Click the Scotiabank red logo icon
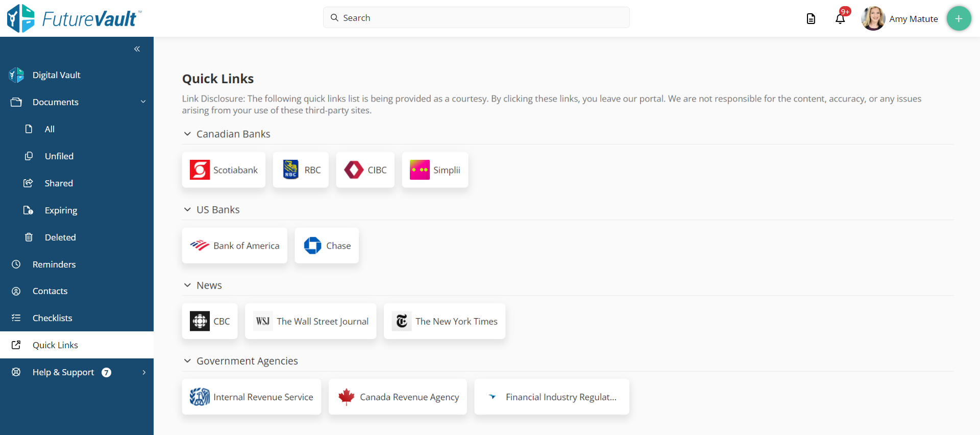980x435 pixels. point(200,170)
